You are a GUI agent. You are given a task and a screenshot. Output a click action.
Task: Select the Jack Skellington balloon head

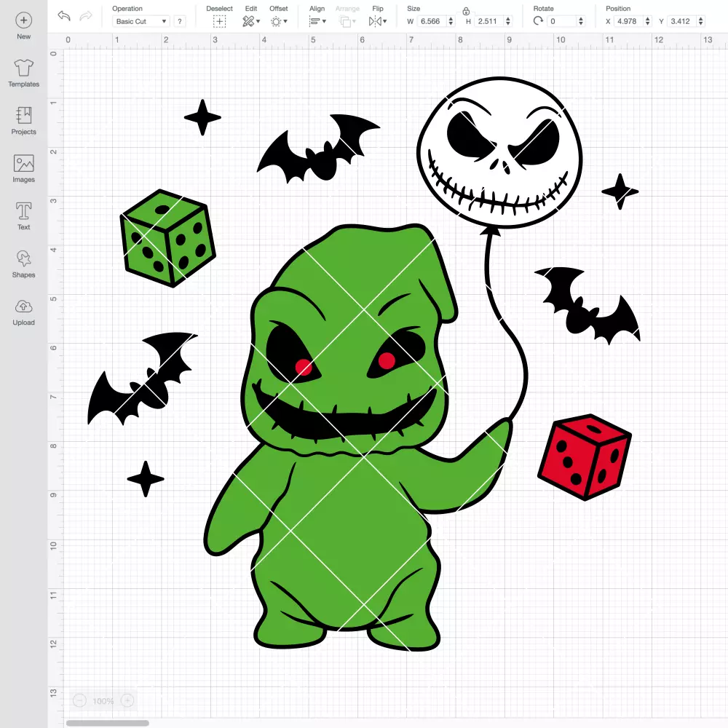[499, 153]
